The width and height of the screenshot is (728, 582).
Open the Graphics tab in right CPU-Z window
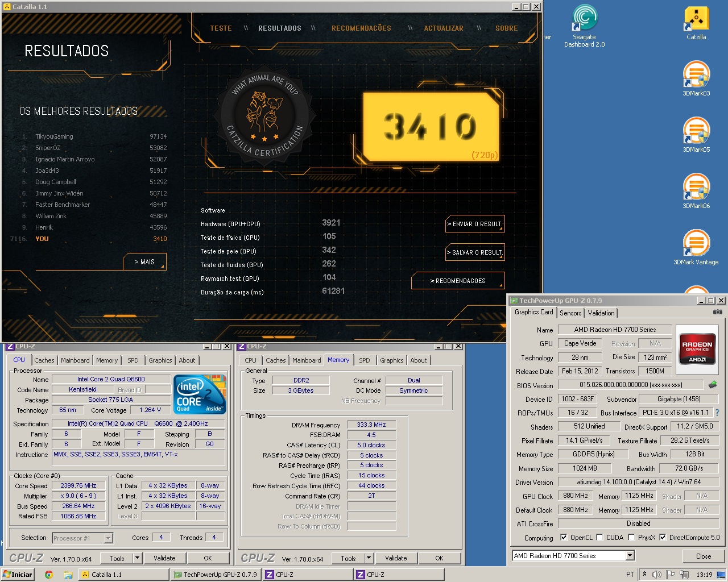(x=392, y=360)
